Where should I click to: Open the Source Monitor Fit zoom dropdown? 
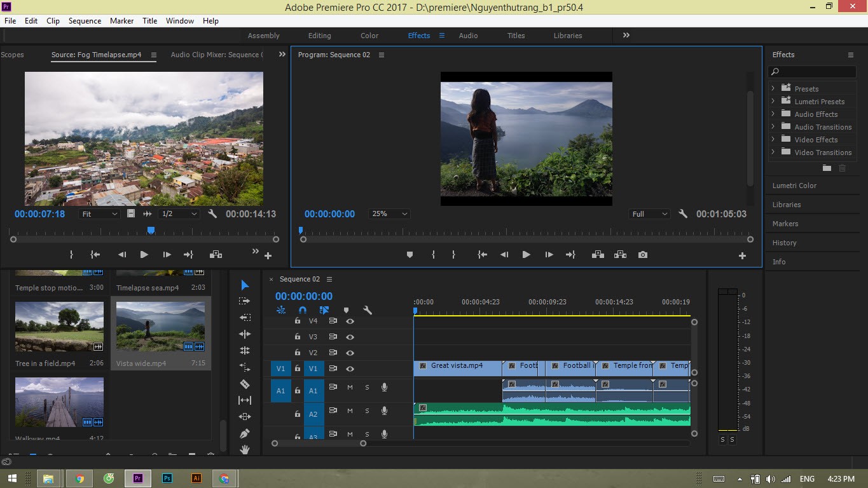[x=100, y=214]
